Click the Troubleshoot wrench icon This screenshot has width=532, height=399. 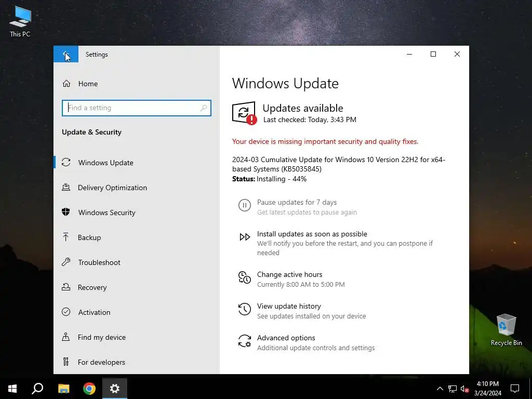tap(66, 262)
